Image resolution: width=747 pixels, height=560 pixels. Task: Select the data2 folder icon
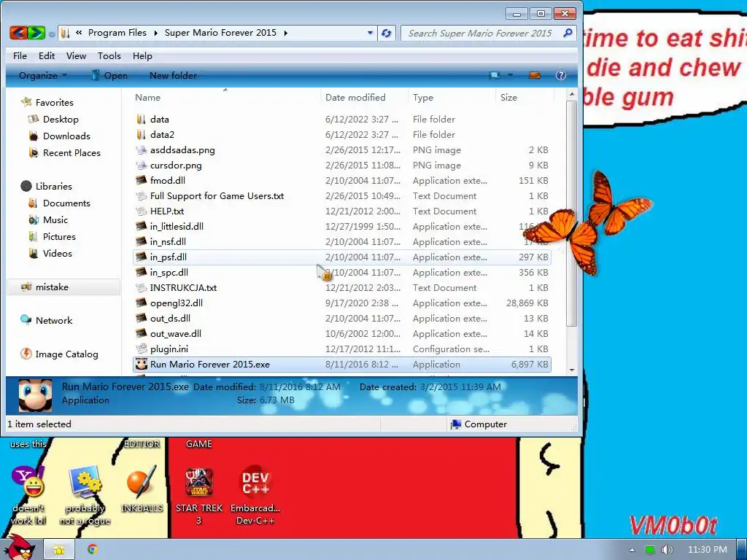[x=141, y=134]
